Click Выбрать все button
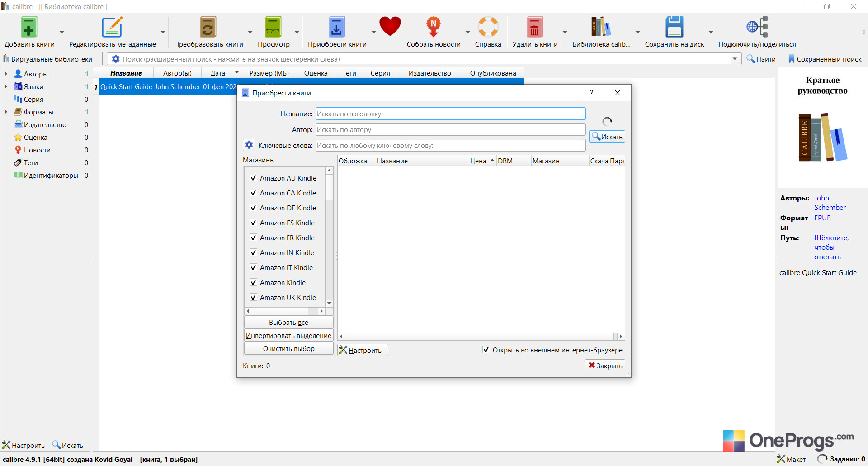 pyautogui.click(x=288, y=322)
